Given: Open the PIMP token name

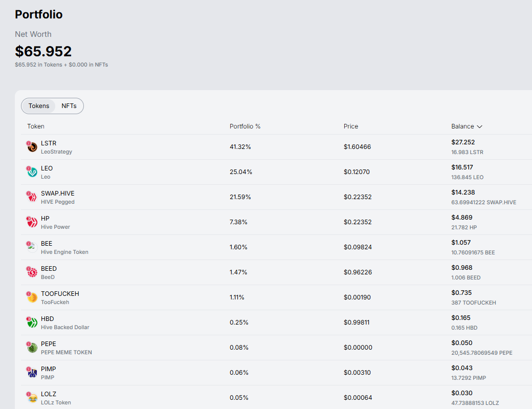Looking at the screenshot, I should pos(49,369).
